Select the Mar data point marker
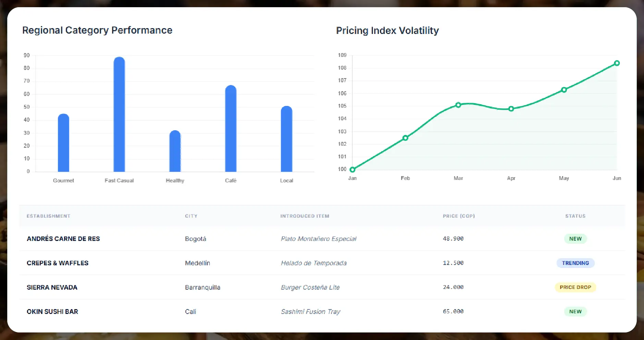The height and width of the screenshot is (340, 644). coord(458,105)
